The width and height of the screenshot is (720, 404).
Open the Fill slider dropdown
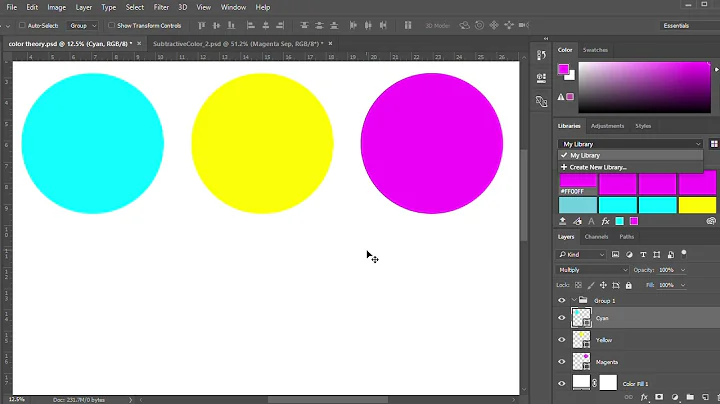tap(683, 285)
